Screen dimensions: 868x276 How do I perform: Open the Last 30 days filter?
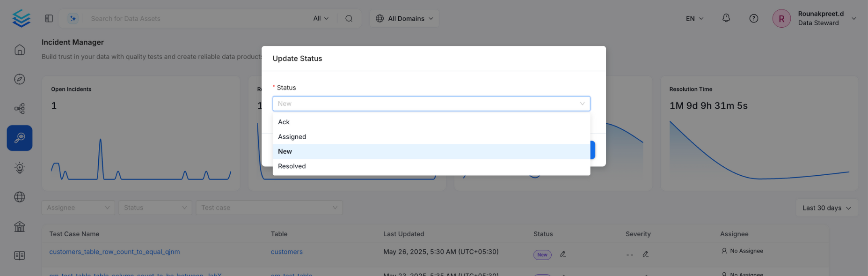pyautogui.click(x=826, y=208)
